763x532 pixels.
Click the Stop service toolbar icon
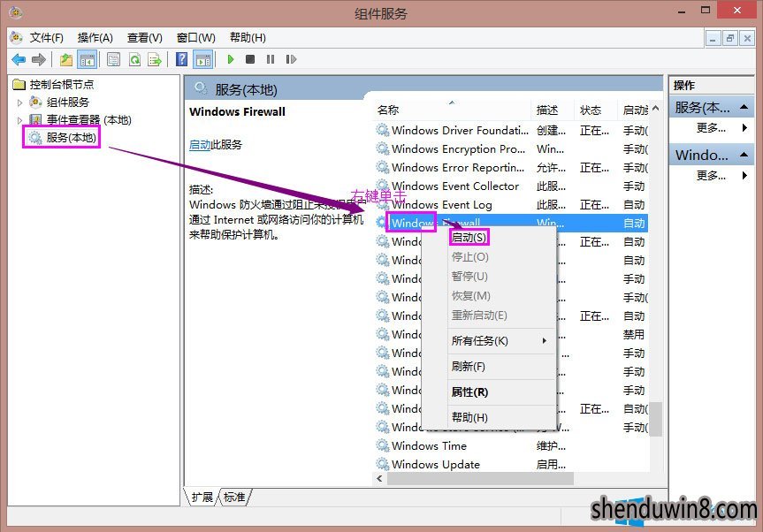(x=250, y=59)
